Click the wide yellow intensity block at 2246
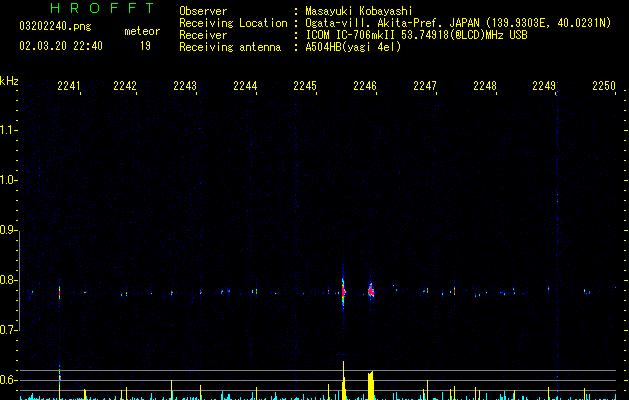This screenshot has width=629, height=400. click(x=371, y=385)
